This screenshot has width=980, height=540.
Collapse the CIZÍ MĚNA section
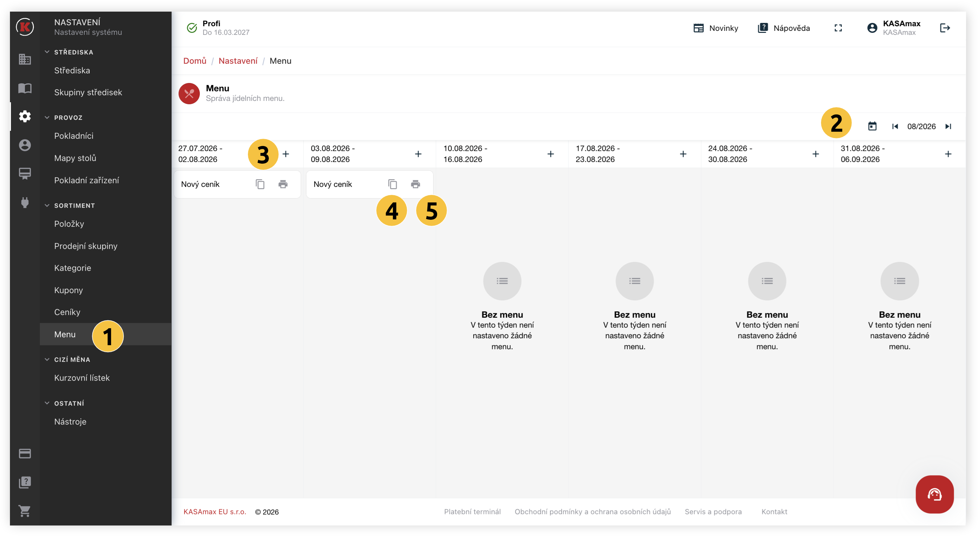pos(47,359)
